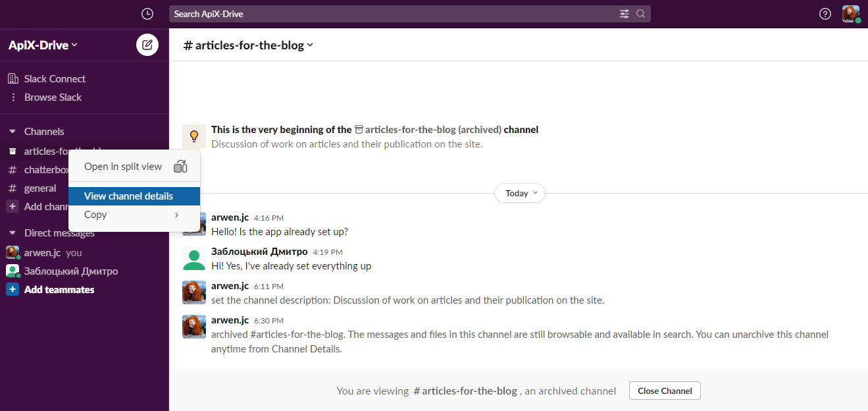Click the compose new message icon
Screen dimensions: 868x411
[147, 45]
